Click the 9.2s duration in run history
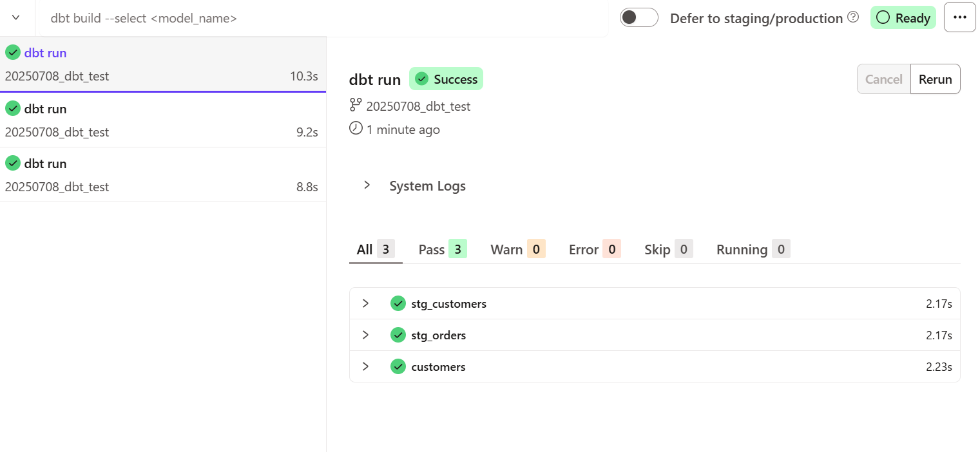The width and height of the screenshot is (980, 452). (x=307, y=132)
